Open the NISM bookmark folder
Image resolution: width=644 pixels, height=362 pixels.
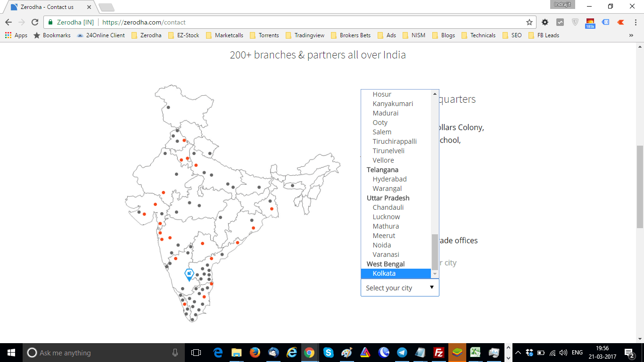[413, 35]
